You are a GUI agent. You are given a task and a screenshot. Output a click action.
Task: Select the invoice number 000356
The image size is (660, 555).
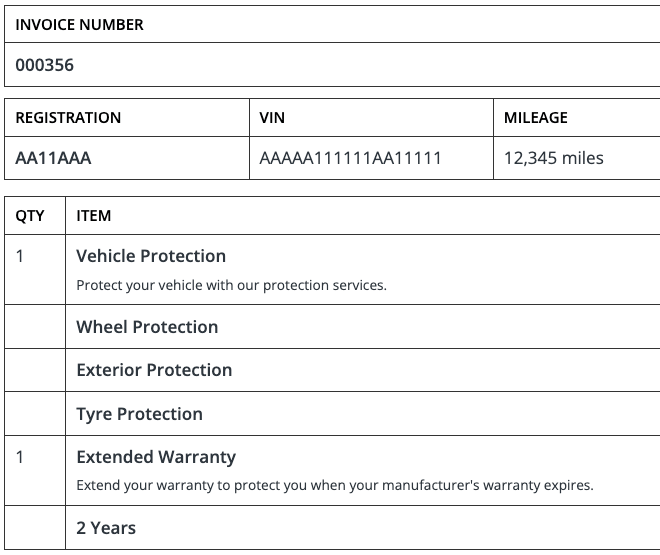tap(45, 66)
